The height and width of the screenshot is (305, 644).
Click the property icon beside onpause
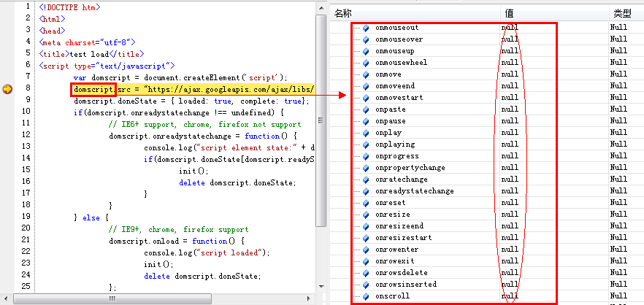[x=367, y=121]
